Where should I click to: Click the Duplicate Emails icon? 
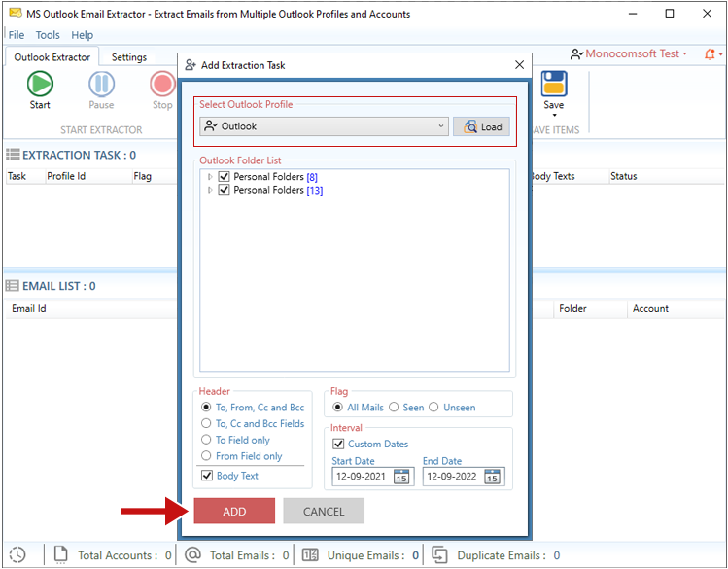(439, 554)
